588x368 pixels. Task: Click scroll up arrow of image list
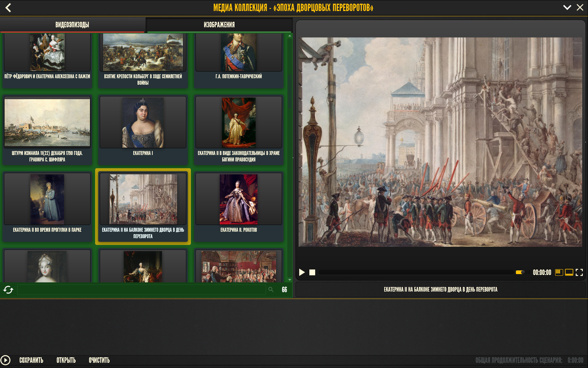(290, 36)
